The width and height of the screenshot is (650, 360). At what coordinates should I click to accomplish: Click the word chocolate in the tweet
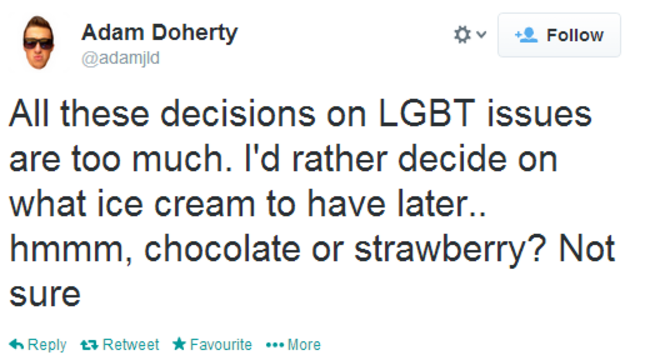(x=222, y=249)
